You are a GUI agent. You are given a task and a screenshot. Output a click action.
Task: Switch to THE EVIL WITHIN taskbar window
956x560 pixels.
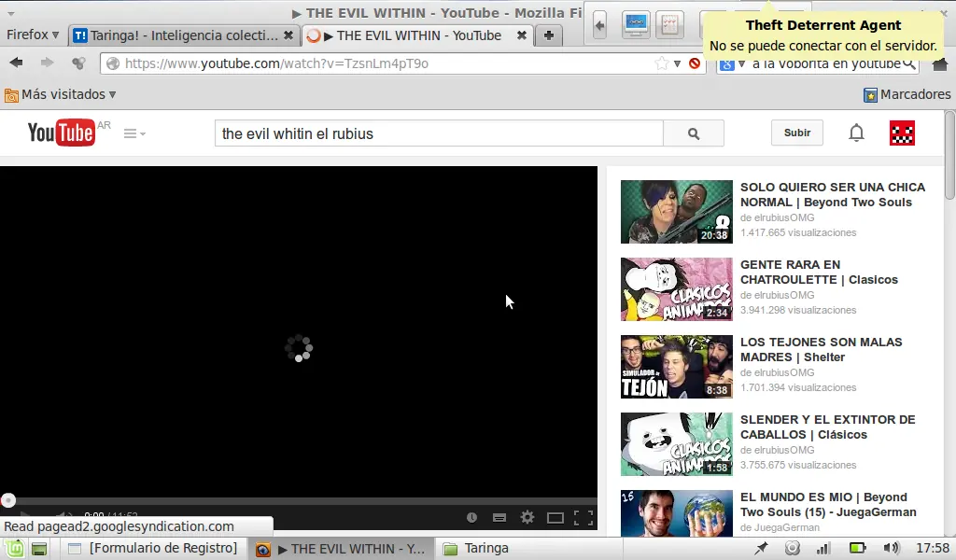click(x=342, y=549)
